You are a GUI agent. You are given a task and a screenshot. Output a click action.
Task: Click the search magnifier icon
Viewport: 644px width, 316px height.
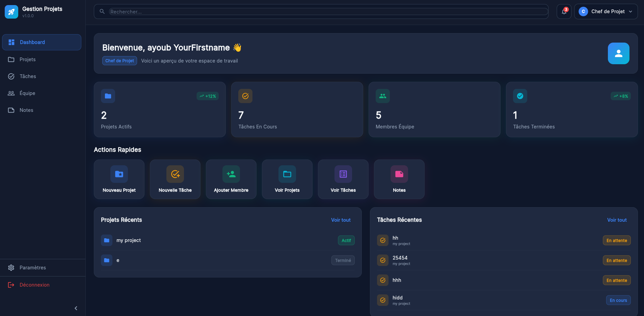102,11
